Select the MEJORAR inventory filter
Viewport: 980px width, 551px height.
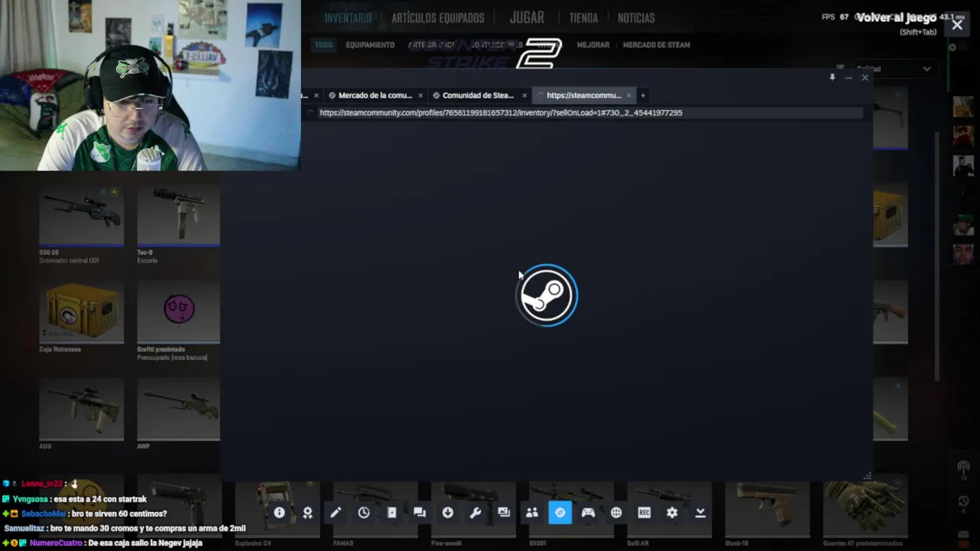593,44
